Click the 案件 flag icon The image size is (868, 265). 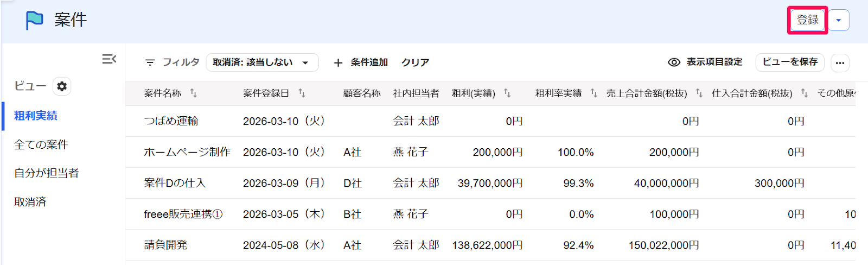(x=34, y=21)
